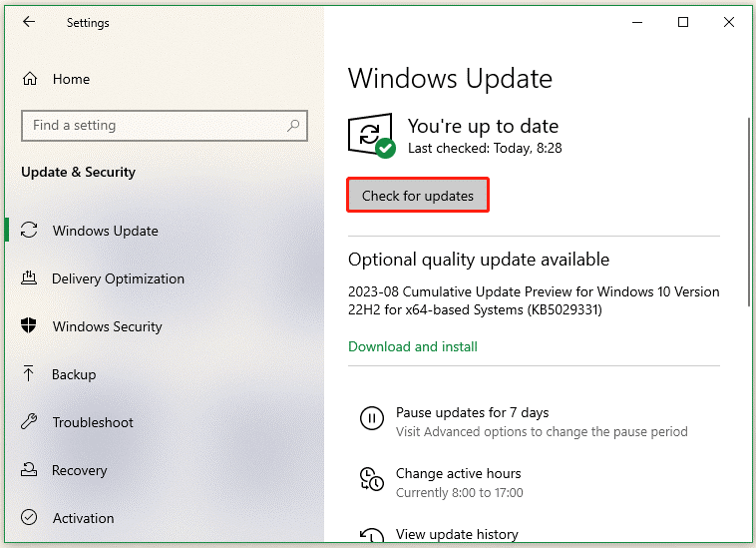756x548 pixels.
Task: Click the "Windows Update" page title
Action: click(x=451, y=78)
